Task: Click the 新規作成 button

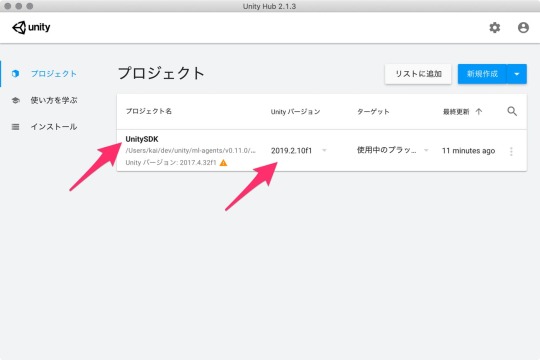Action: click(482, 74)
